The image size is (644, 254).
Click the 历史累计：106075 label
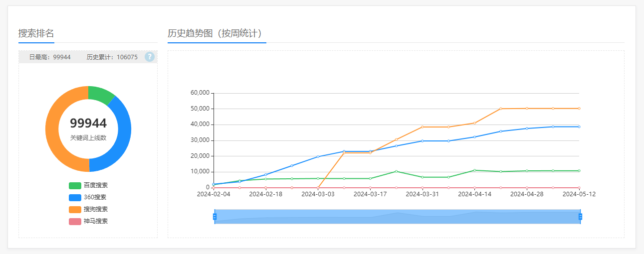tap(112, 57)
